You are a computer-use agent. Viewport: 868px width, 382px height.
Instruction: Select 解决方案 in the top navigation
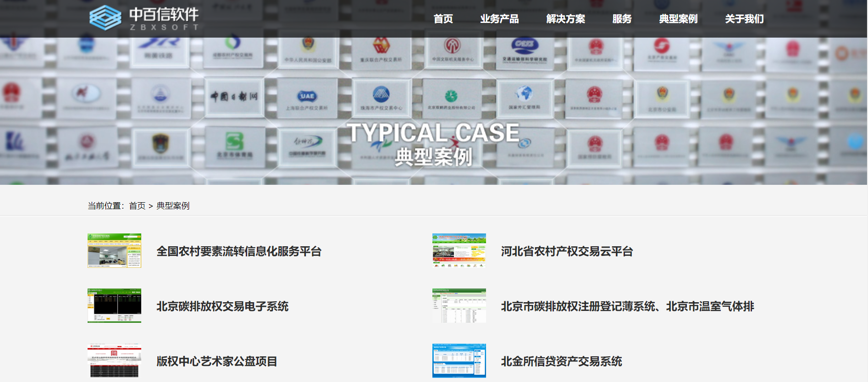pos(565,19)
